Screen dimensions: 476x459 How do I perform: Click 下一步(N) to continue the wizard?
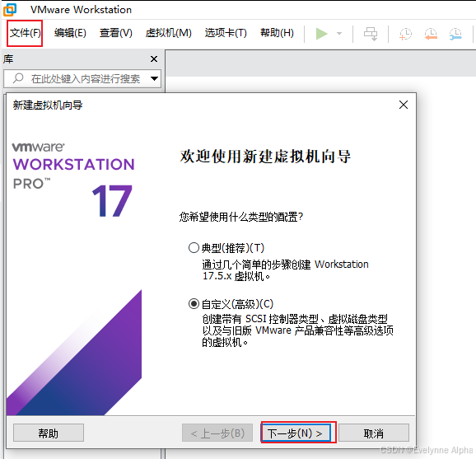click(296, 433)
